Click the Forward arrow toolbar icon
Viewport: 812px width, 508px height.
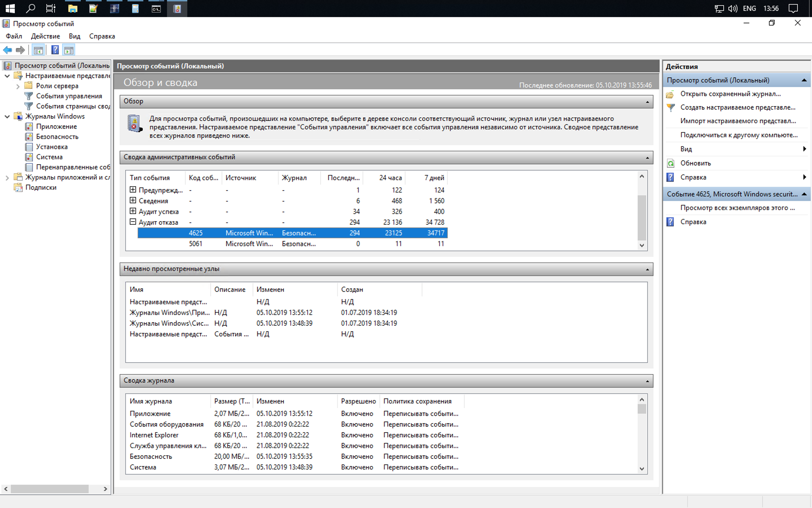(x=21, y=50)
